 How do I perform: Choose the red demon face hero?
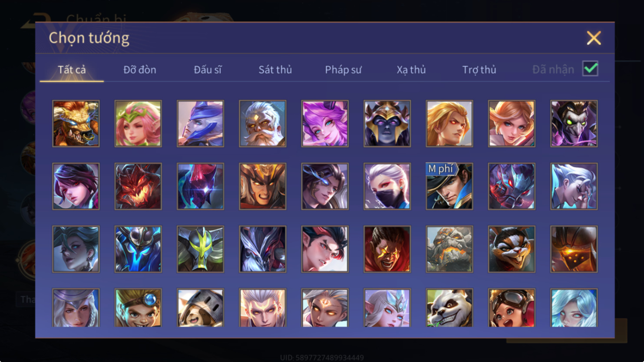138,186
